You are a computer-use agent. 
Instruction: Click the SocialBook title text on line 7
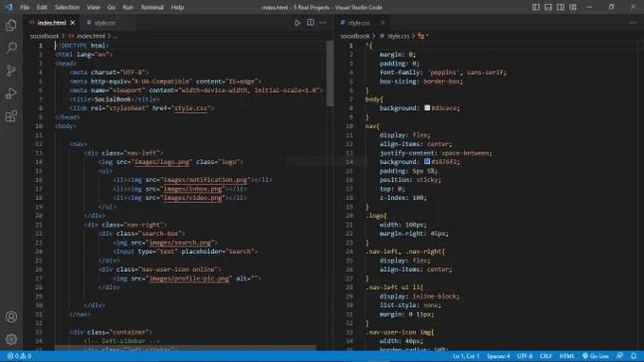(x=113, y=99)
